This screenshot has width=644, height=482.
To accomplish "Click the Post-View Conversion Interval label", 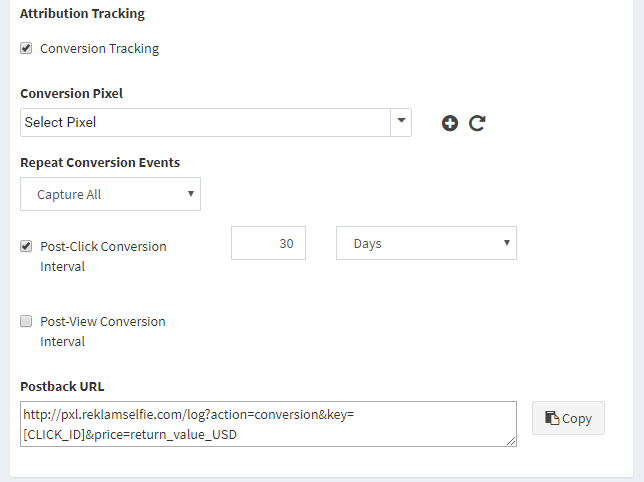I will point(103,331).
